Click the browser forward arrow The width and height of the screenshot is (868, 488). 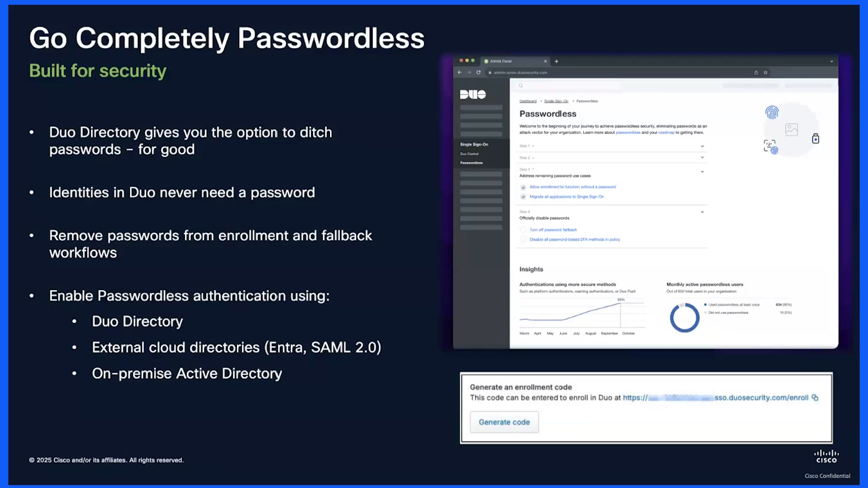469,72
